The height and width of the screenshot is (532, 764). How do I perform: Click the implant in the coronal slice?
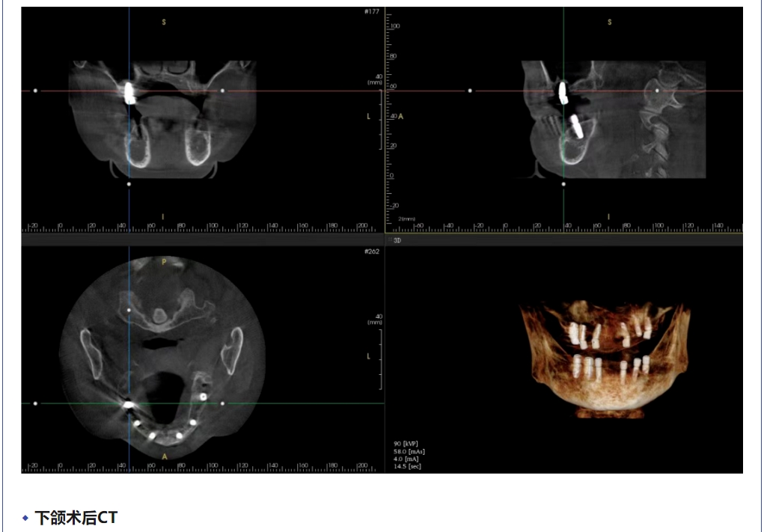click(x=129, y=92)
